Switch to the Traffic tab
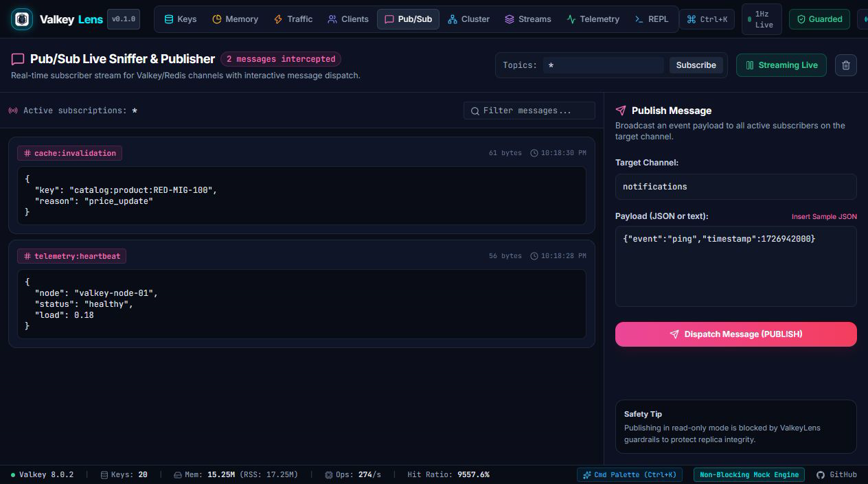 tap(293, 19)
